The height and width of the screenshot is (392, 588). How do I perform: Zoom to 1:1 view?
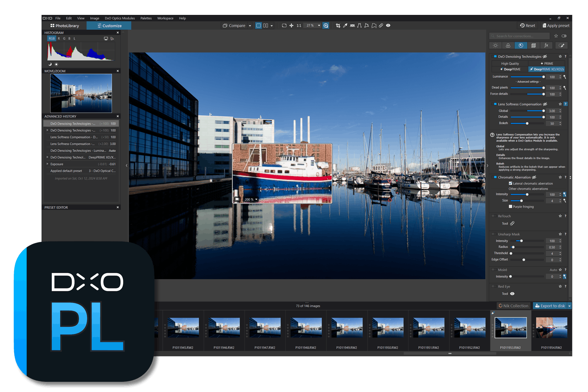[x=299, y=25]
